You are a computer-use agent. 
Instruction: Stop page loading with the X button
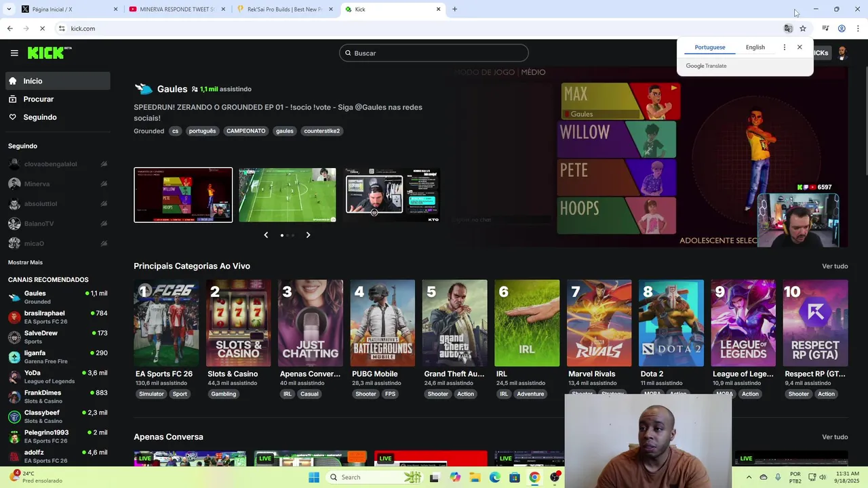click(42, 28)
